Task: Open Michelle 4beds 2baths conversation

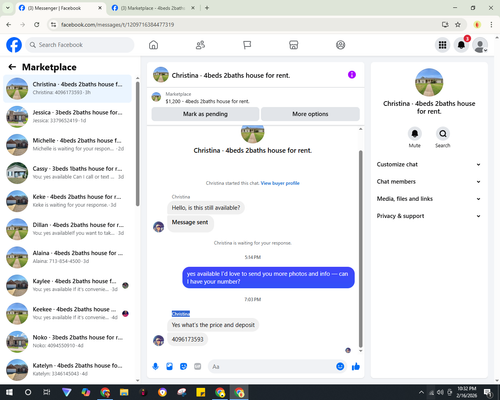Action: point(67,144)
